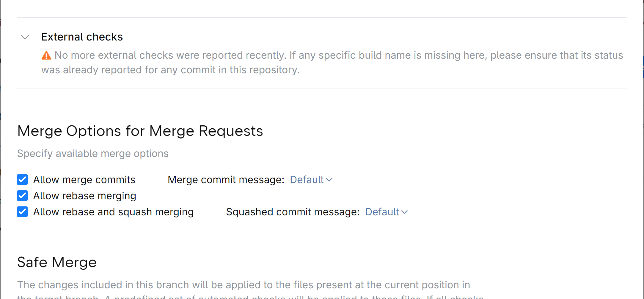
Task: Uncheck the Allow merge commits checkbox
Action: 22,180
